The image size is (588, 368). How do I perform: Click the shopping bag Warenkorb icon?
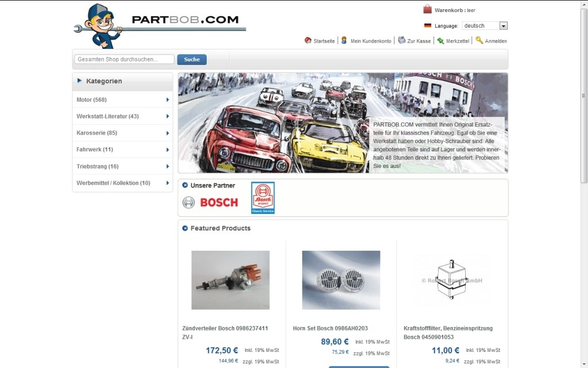pyautogui.click(x=427, y=9)
